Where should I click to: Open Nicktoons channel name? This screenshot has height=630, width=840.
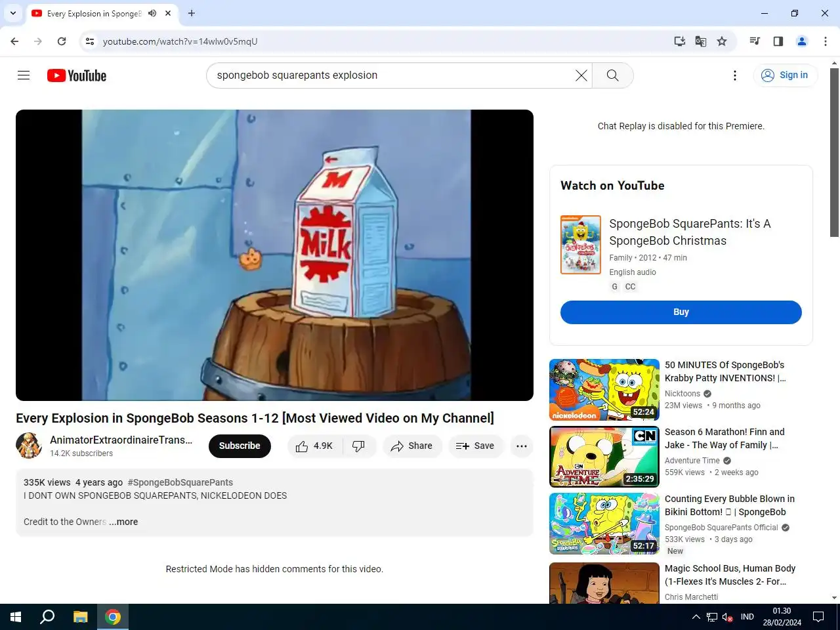click(x=682, y=394)
